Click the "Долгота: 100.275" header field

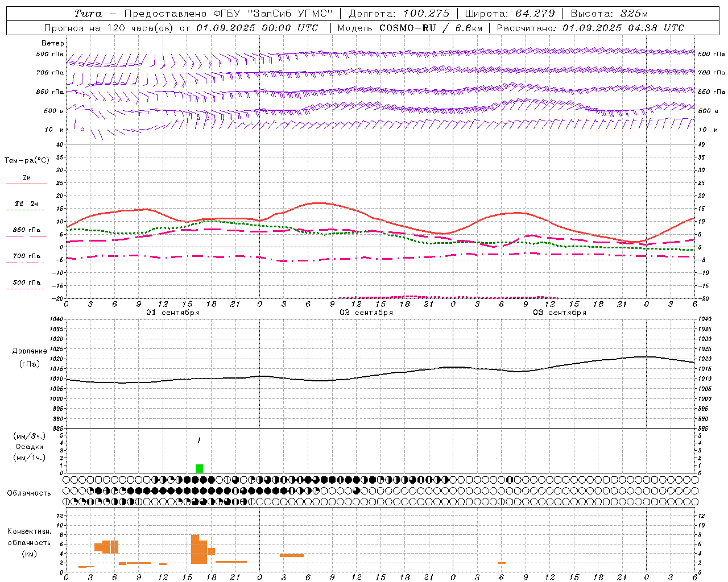399,14
